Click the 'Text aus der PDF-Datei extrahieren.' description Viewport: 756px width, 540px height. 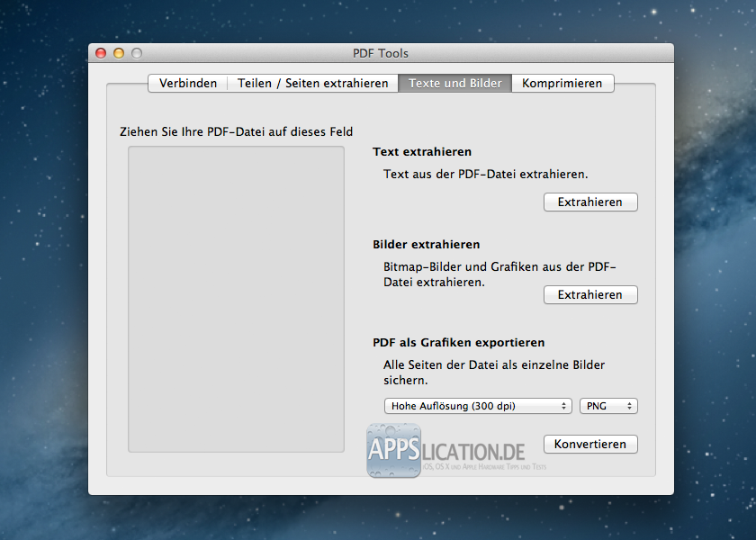485,174
